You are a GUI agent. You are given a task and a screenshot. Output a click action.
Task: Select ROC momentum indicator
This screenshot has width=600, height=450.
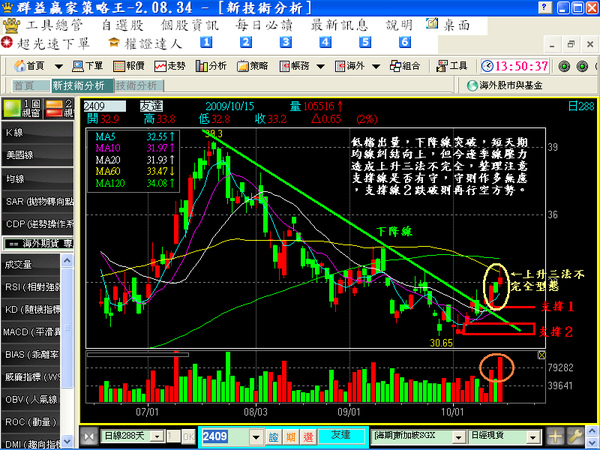(x=31, y=422)
